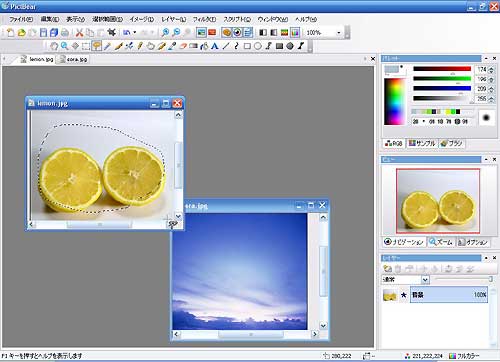Switch to the サンプル palette tab
Screen dimensions: 500x362
coord(422,143)
